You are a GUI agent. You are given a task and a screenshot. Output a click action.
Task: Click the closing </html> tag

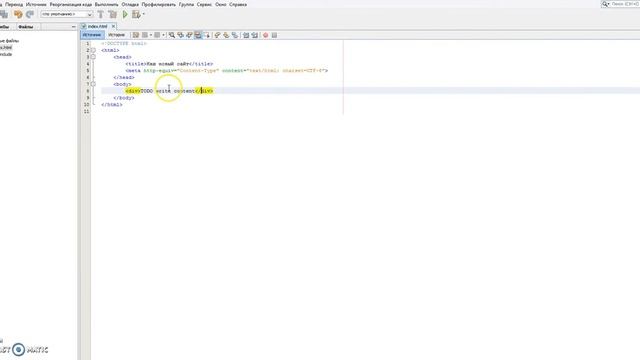coord(112,104)
